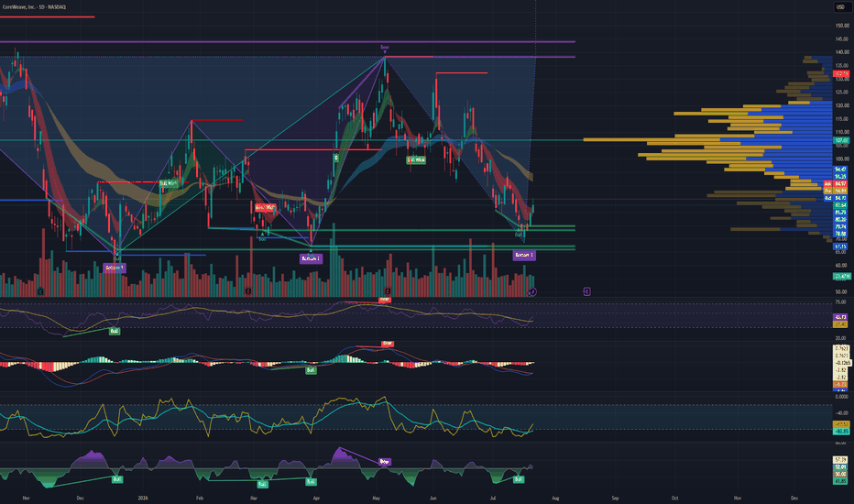Click Apr on the time axis

316,498
